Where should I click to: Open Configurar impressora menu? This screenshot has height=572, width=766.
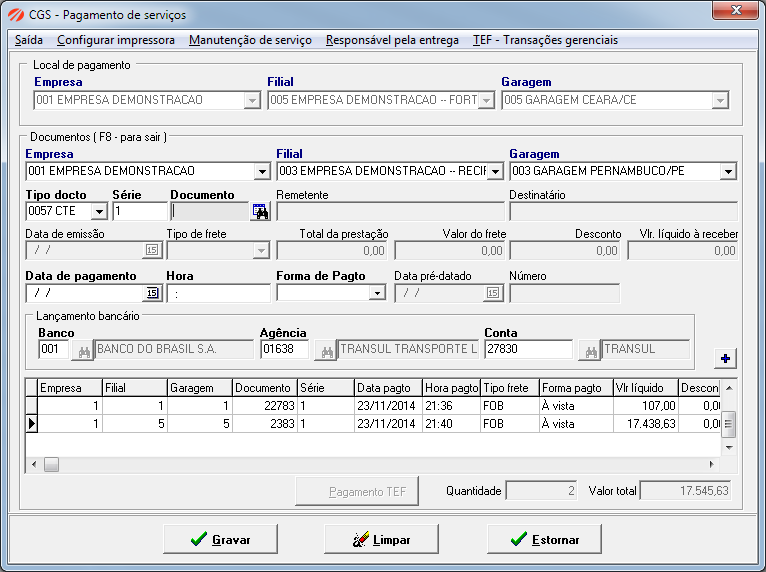click(x=116, y=40)
